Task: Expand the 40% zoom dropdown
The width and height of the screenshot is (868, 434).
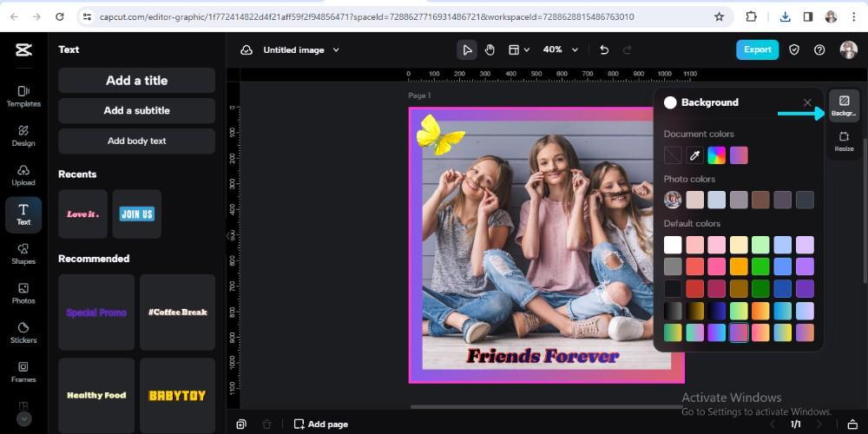Action: pyautogui.click(x=575, y=49)
